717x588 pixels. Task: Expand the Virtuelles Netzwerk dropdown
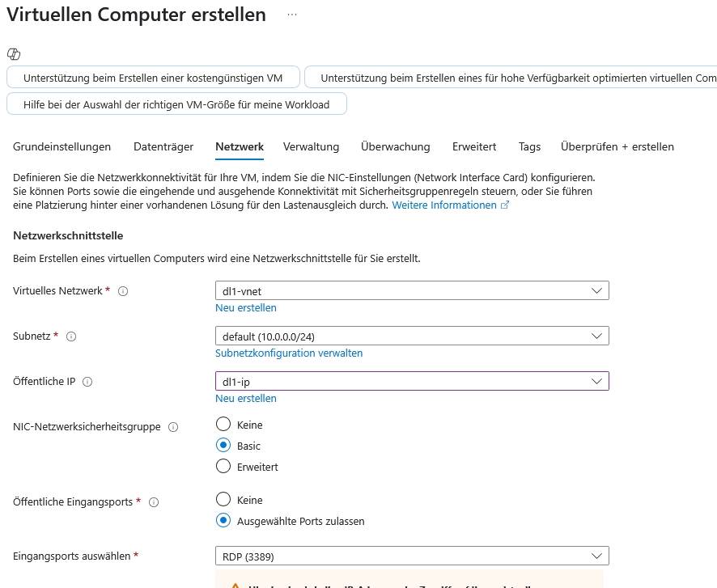pos(411,290)
